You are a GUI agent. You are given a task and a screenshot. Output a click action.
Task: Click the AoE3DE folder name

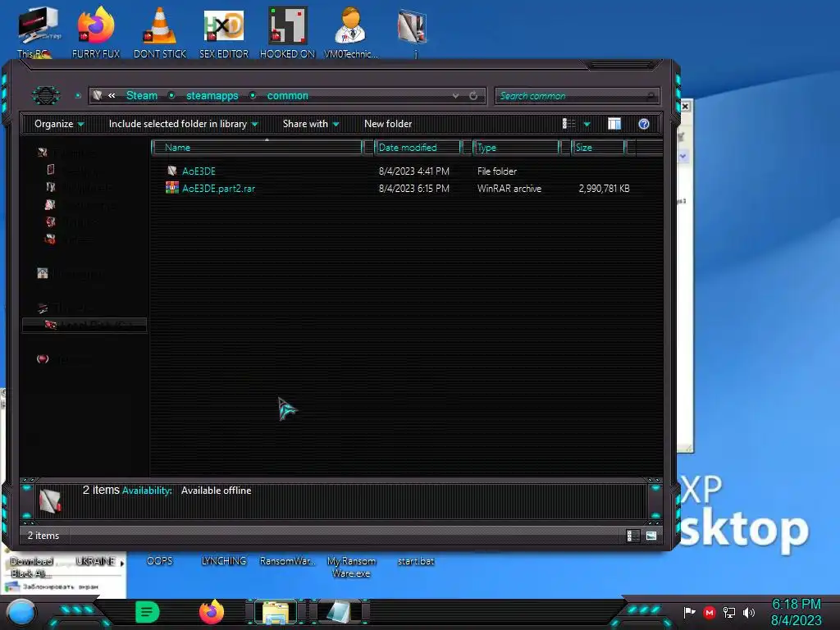coord(199,171)
